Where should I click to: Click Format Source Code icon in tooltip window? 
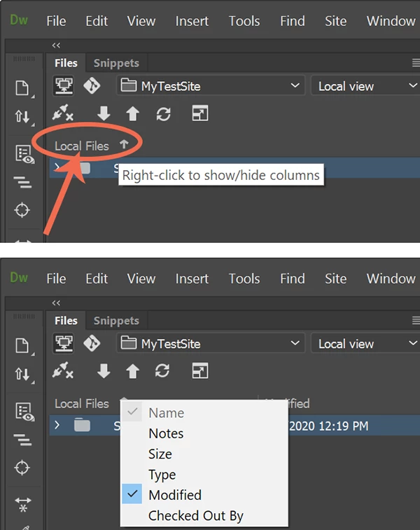tap(22, 183)
